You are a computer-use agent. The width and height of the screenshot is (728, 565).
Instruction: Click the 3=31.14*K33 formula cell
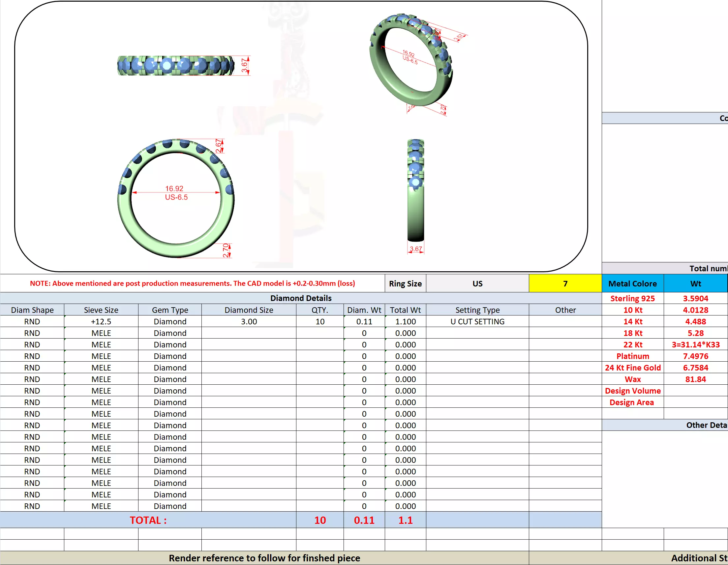coord(696,344)
